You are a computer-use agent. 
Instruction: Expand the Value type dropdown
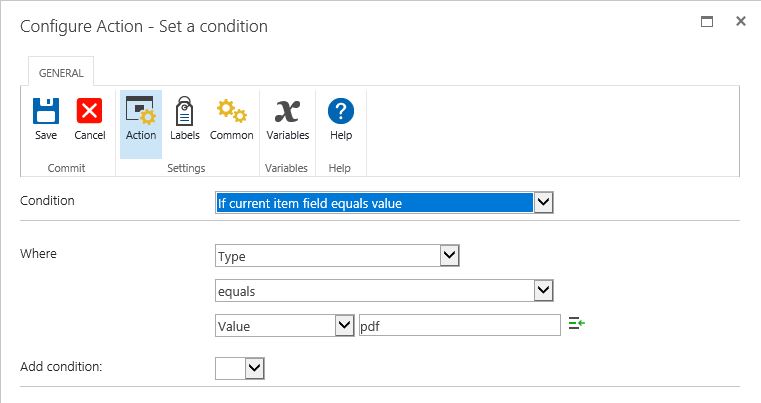coord(345,325)
